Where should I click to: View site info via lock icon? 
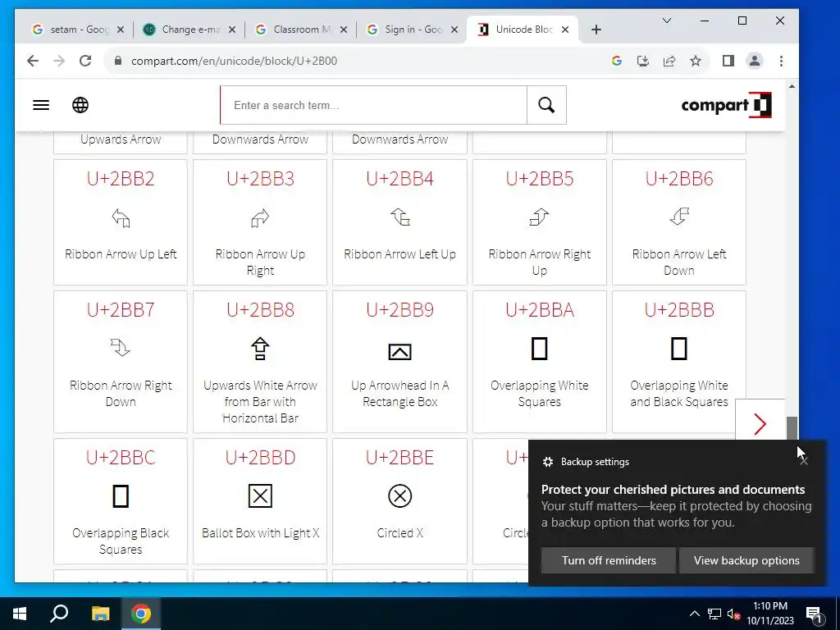(x=118, y=61)
